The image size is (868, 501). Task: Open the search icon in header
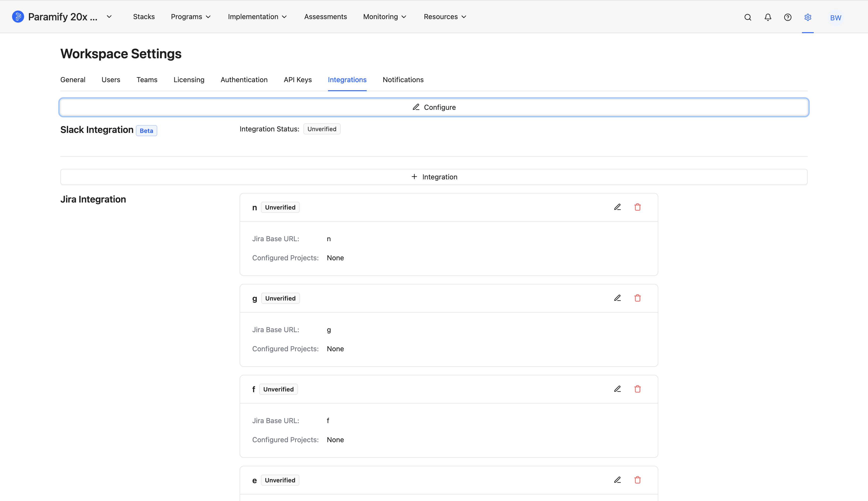tap(748, 17)
